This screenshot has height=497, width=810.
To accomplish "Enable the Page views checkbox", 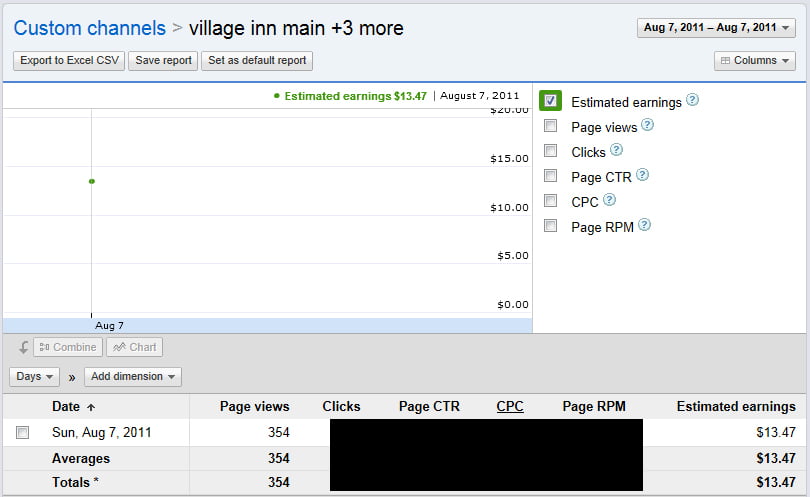I will (551, 126).
